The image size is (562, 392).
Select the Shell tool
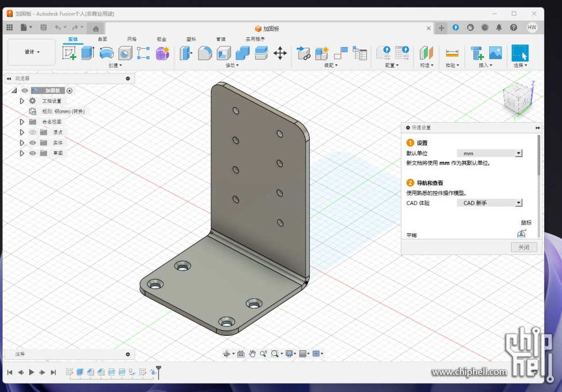[224, 53]
